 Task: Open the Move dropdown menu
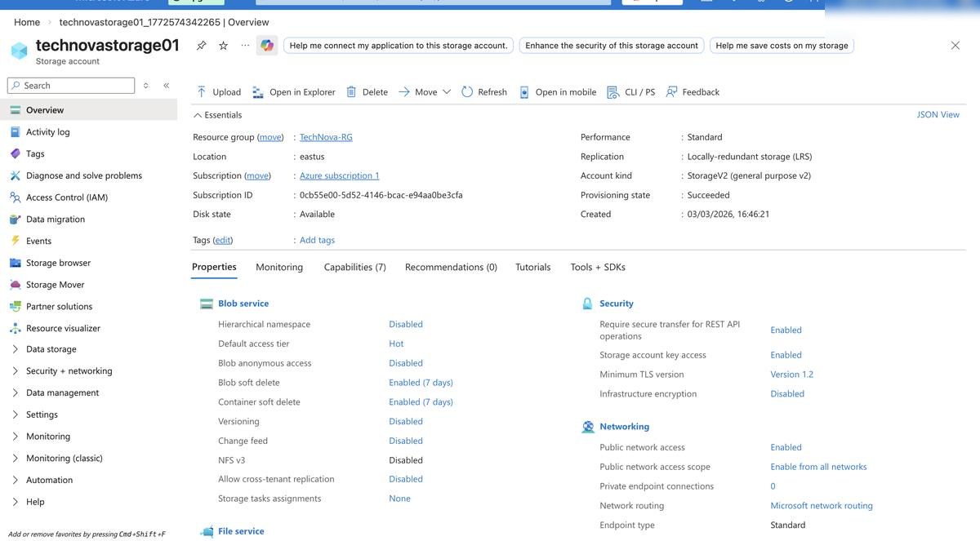(x=425, y=92)
